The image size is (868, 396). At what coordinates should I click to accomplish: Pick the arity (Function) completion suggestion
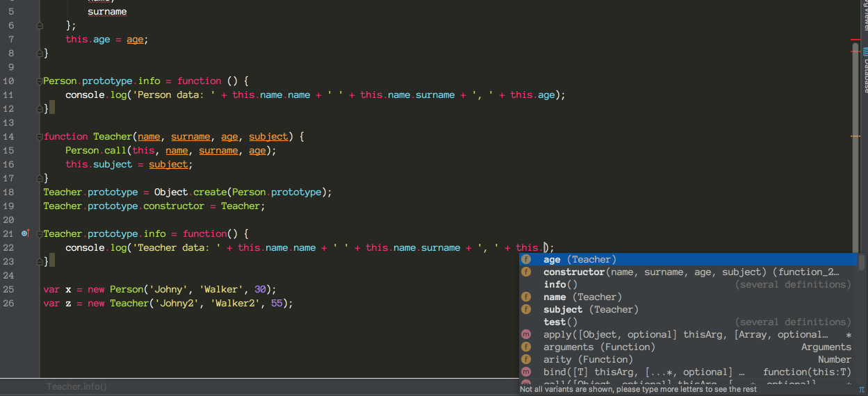688,359
